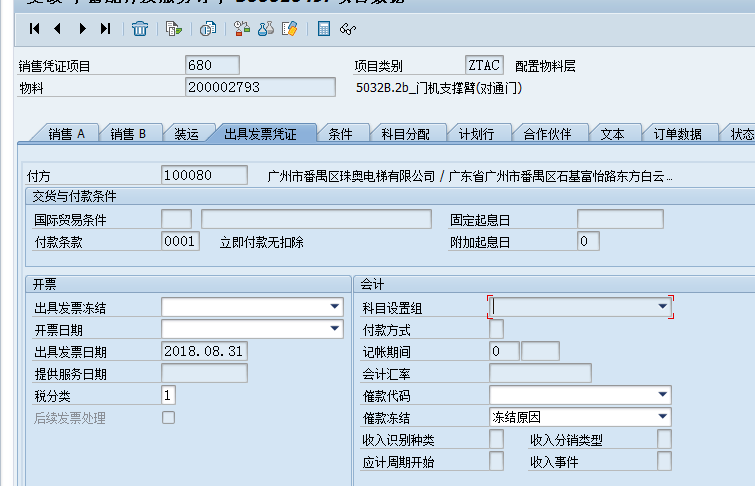Open the 合作伙伴 tab
This screenshot has height=486, width=755.
click(547, 134)
